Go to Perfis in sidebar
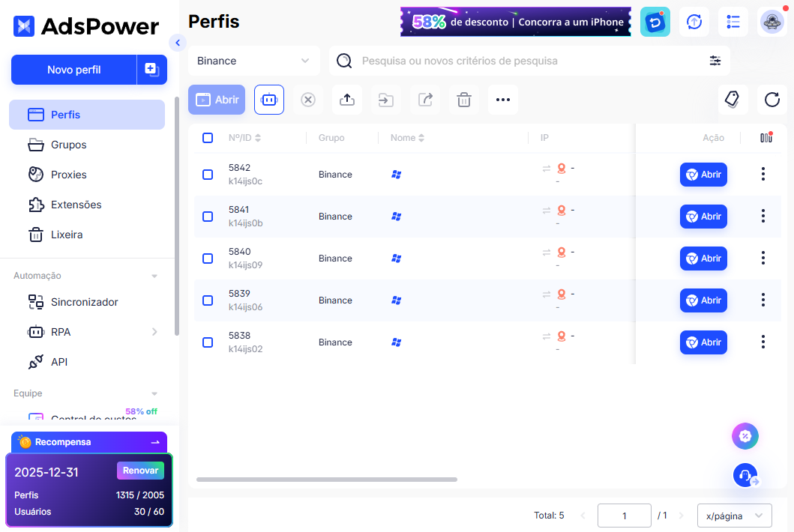 pos(87,115)
